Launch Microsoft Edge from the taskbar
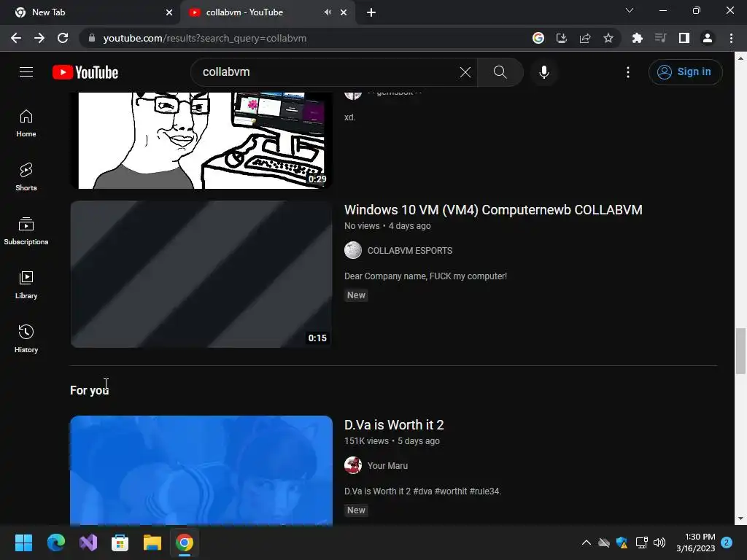 [x=55, y=542]
